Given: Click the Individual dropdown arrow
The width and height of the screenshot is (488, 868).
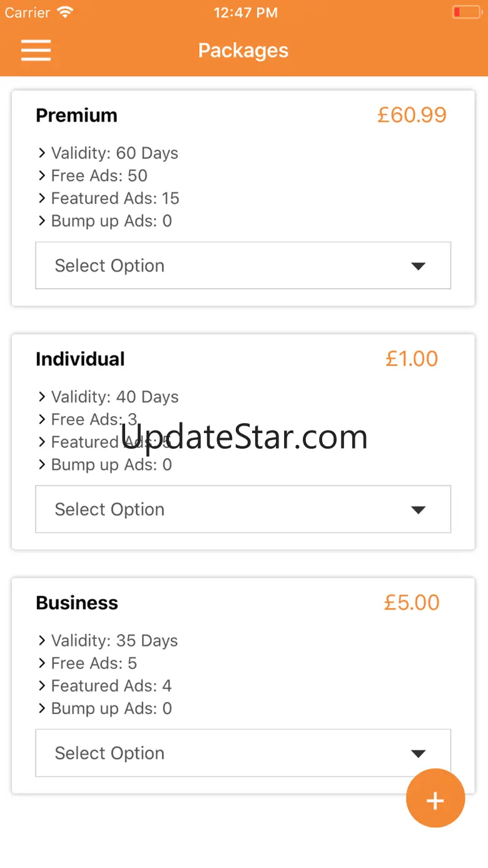Looking at the screenshot, I should pyautogui.click(x=418, y=509).
